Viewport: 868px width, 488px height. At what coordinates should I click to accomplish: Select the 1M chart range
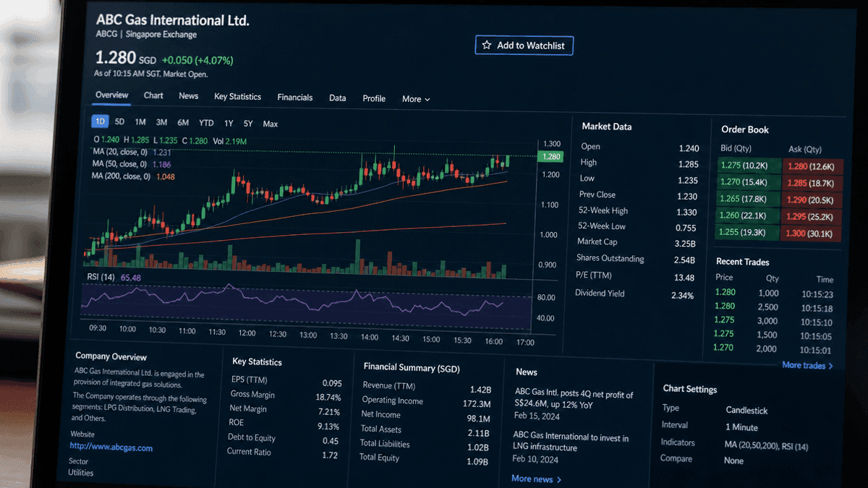coord(140,122)
